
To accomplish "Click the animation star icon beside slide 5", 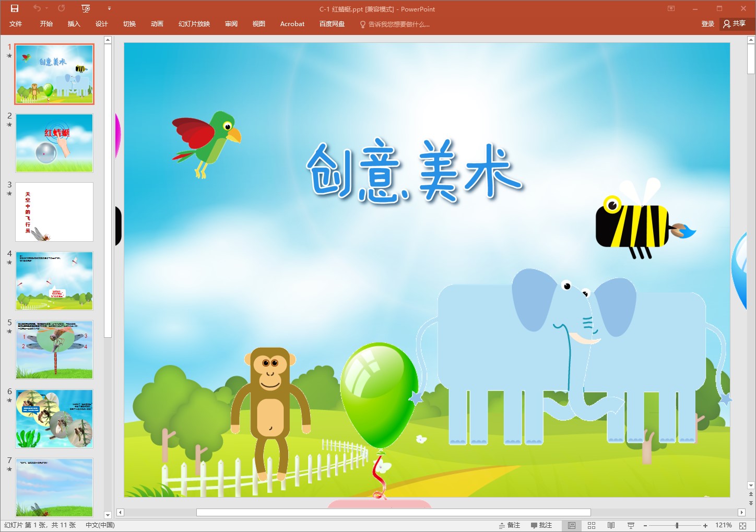I will 9,332.
